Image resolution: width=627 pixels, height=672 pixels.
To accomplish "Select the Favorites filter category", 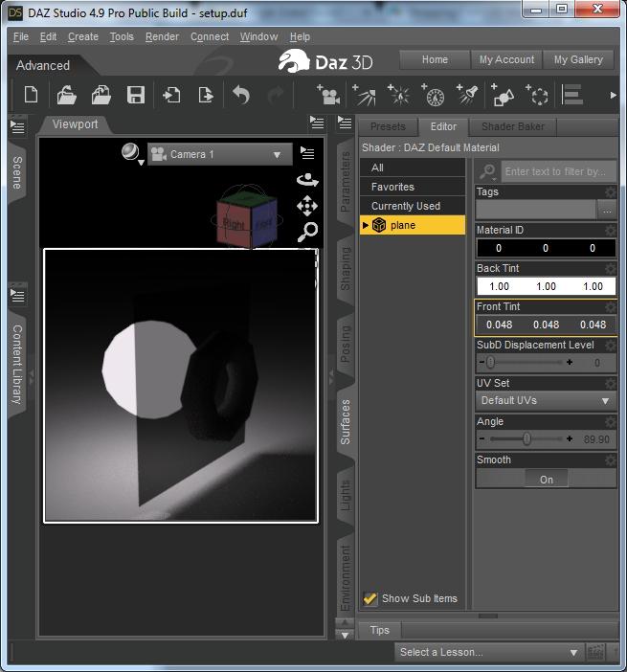I will click(413, 187).
